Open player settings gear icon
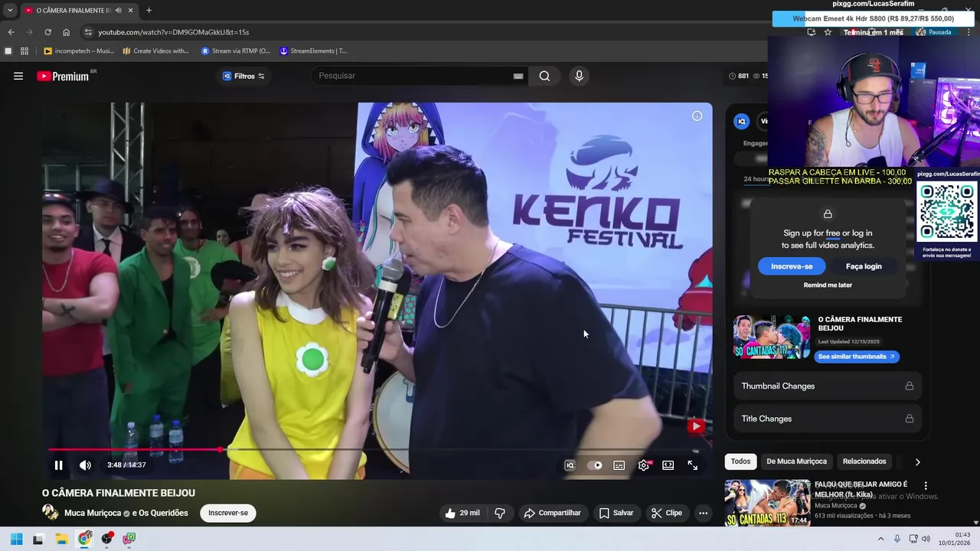 point(644,465)
